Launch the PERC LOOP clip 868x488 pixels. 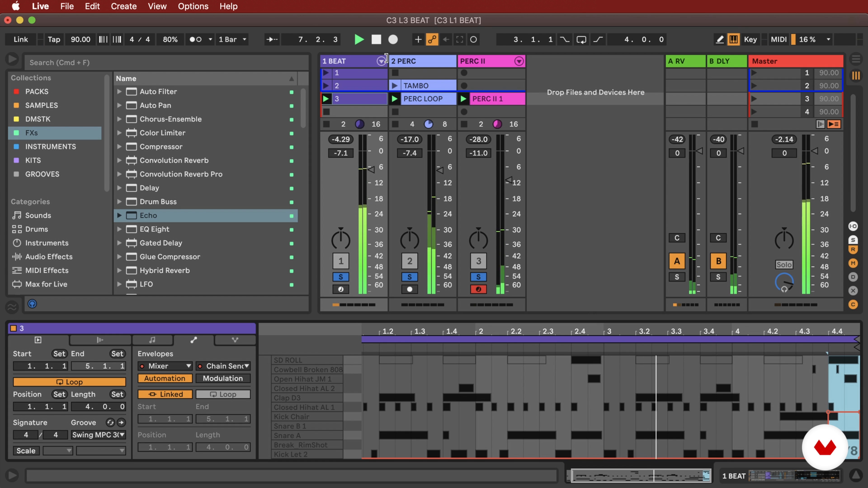395,99
